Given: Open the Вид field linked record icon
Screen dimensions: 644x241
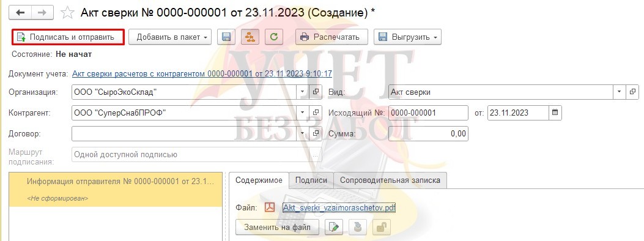Looking at the screenshot, I should (x=632, y=92).
